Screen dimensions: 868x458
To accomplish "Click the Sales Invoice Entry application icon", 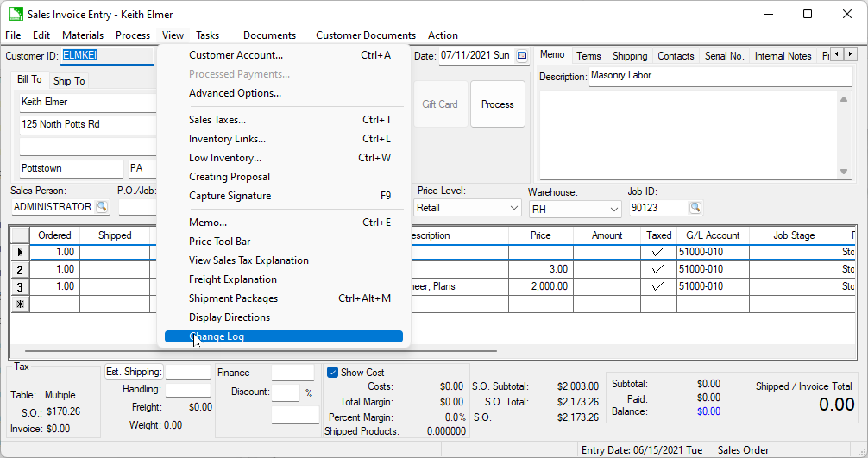I will 16,14.
